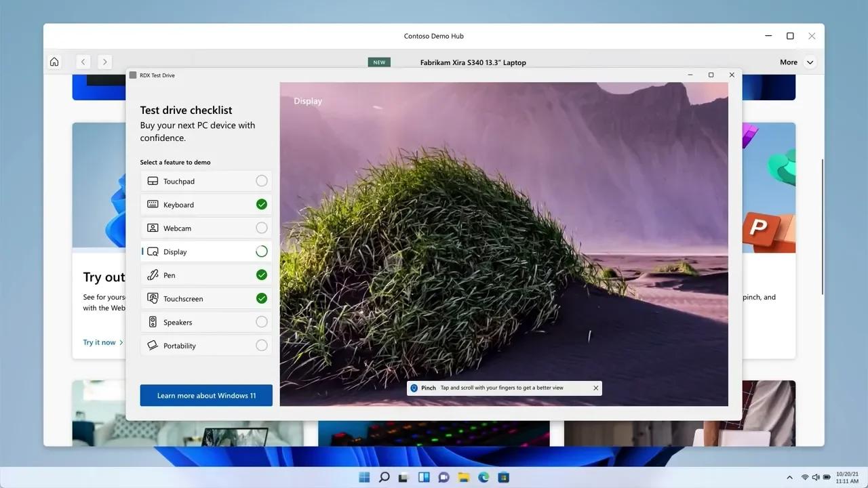Select the Touchpad icon in the checklist

[152, 180]
